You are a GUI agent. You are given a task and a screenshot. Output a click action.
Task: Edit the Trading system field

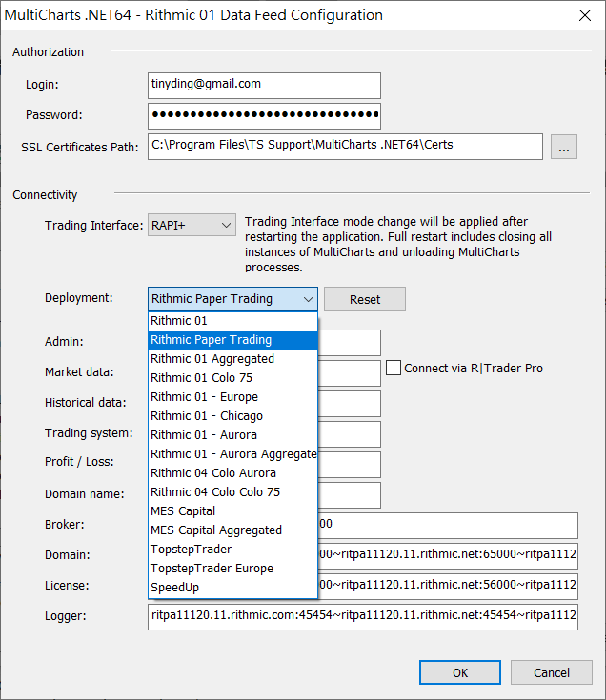[x=350, y=434]
